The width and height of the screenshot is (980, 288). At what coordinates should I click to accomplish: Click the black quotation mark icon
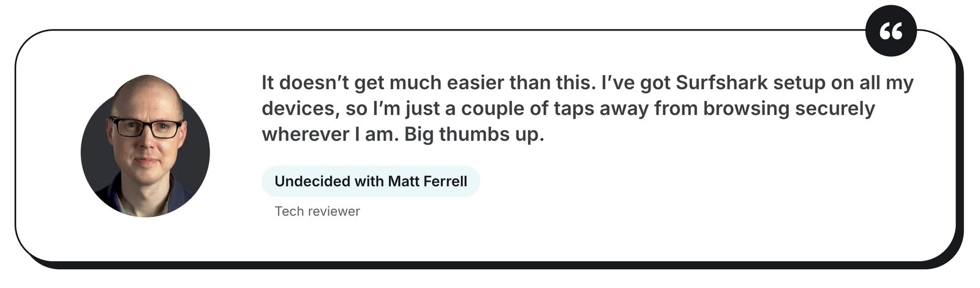[891, 31]
